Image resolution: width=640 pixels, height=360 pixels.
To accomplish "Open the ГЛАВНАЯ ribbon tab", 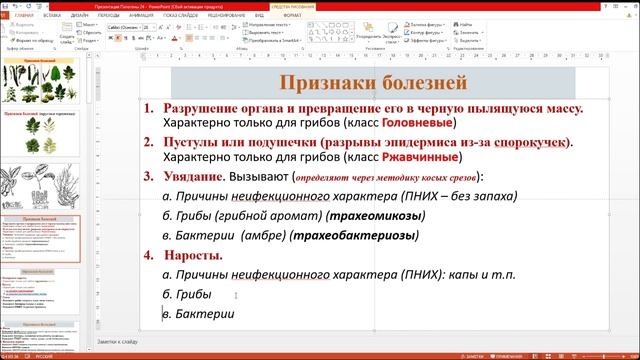I will pyautogui.click(x=24, y=15).
